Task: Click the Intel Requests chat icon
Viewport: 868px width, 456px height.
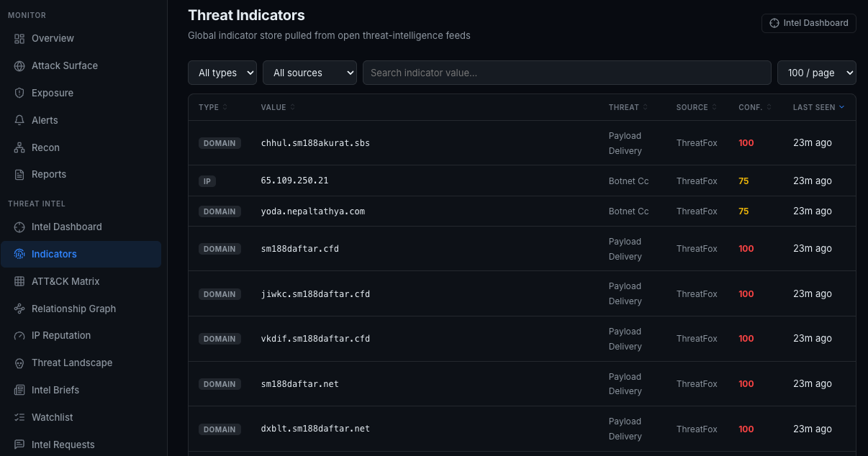Action: coord(19,444)
